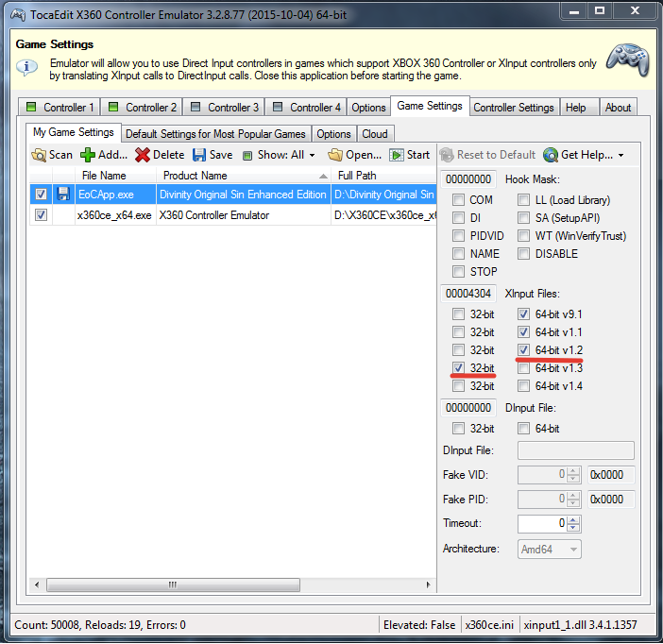Uncheck the 64-bit v1.2 XInput checkbox
The width and height of the screenshot is (663, 644).
click(523, 349)
